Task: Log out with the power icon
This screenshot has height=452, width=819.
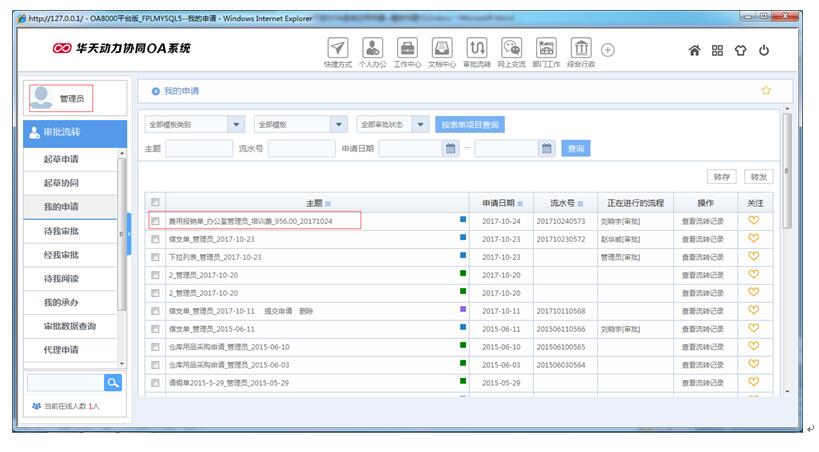Action: coord(764,50)
